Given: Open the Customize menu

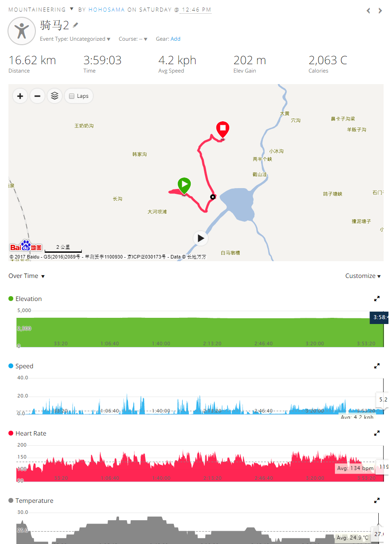Looking at the screenshot, I should (363, 276).
